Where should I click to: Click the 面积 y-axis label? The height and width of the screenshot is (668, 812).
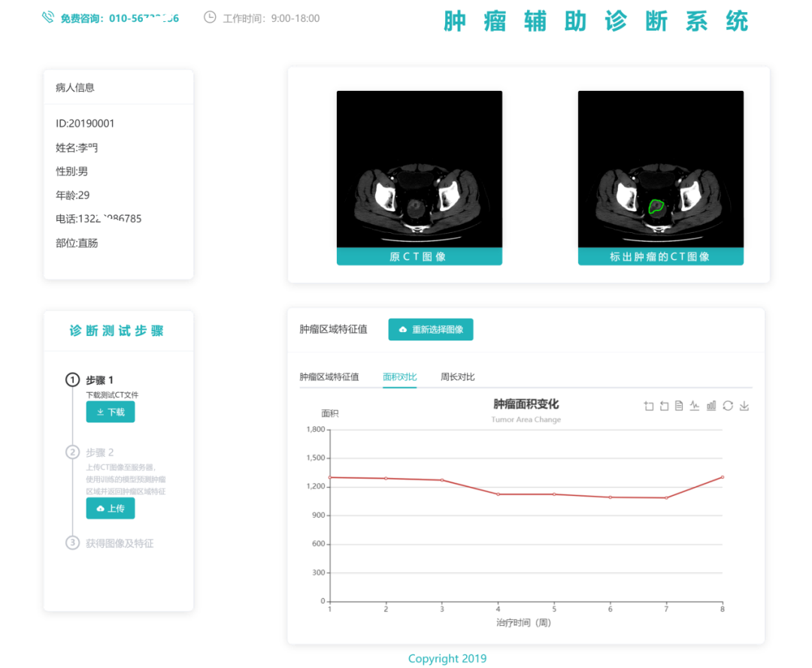(x=330, y=413)
